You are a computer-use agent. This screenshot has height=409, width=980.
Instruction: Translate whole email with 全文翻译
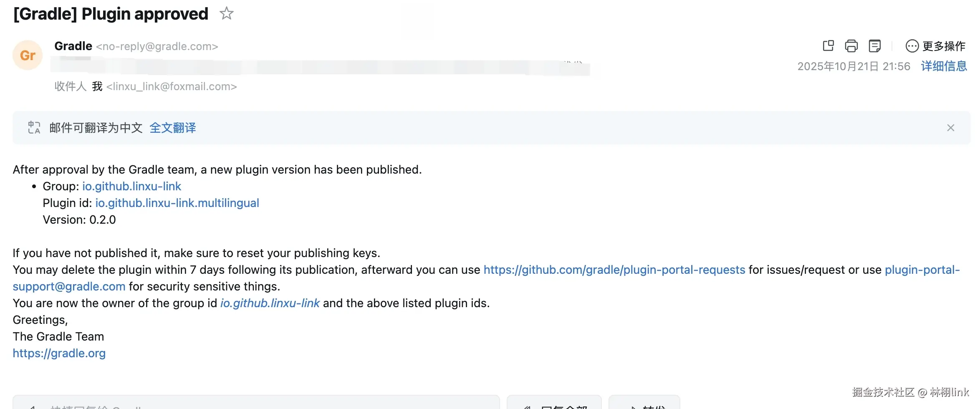pos(173,128)
